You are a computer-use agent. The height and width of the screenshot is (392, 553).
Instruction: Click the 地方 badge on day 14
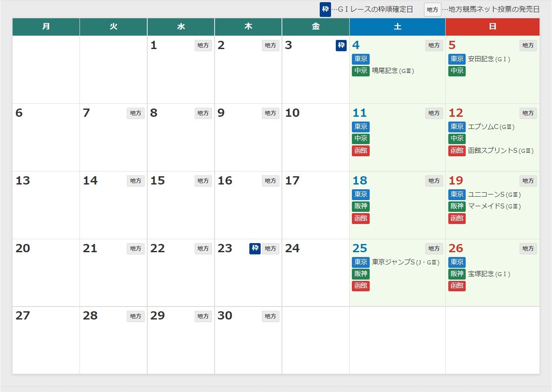coord(136,181)
